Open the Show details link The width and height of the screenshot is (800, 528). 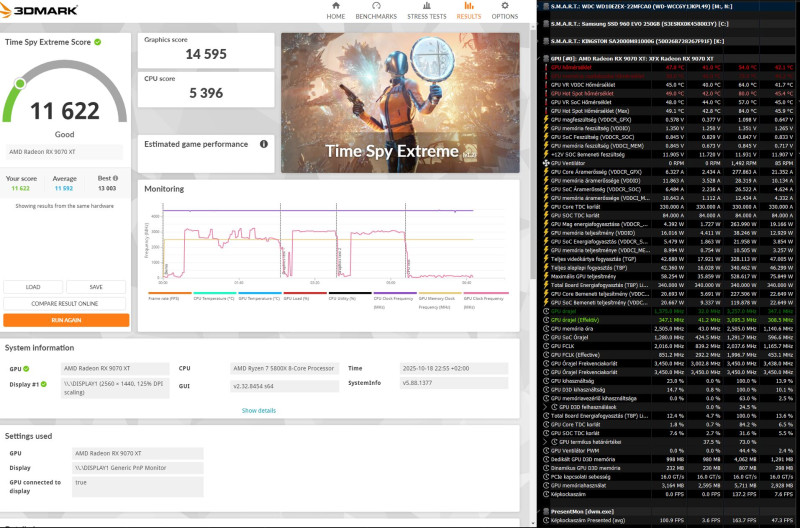coord(259,410)
